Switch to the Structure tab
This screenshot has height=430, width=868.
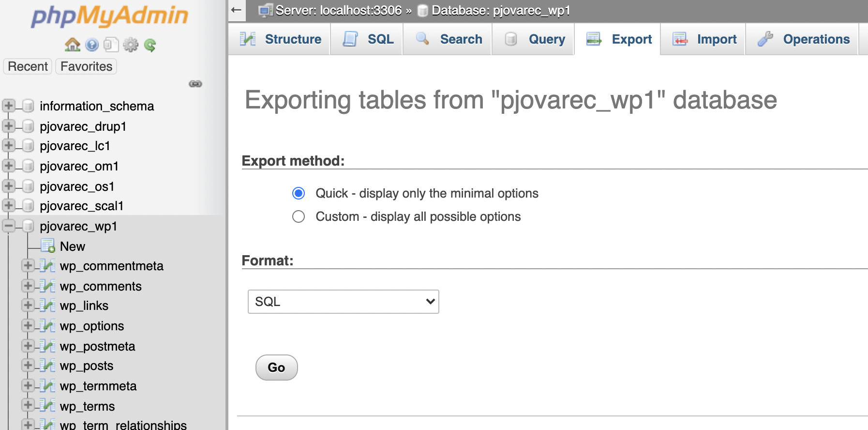(x=282, y=39)
